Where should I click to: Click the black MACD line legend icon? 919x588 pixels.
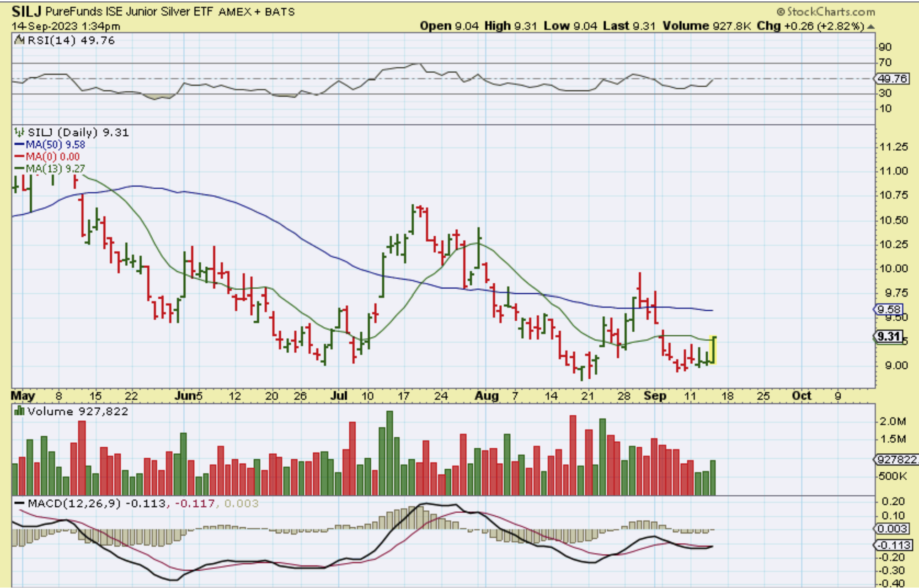coord(19,503)
